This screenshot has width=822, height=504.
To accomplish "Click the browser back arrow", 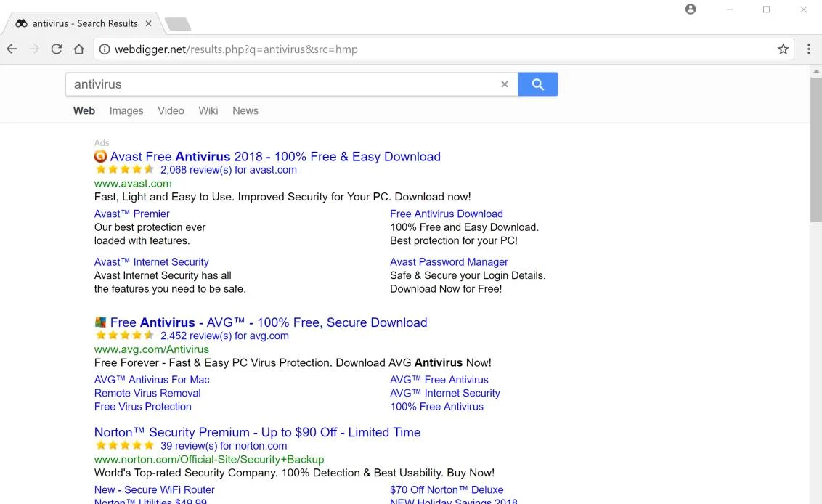I will pos(12,49).
